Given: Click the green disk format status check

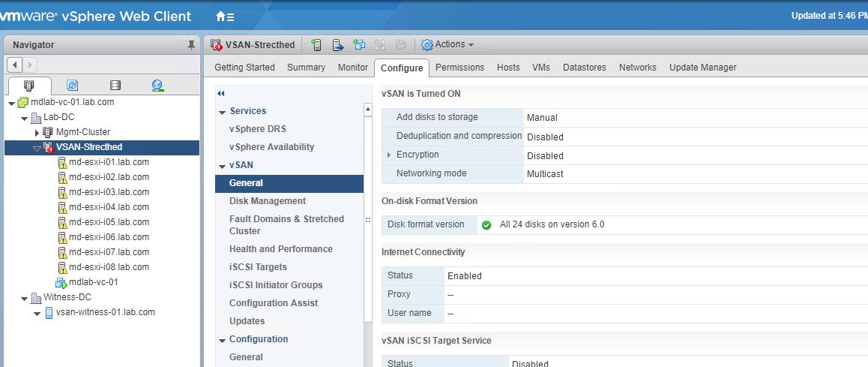Looking at the screenshot, I should 486,225.
